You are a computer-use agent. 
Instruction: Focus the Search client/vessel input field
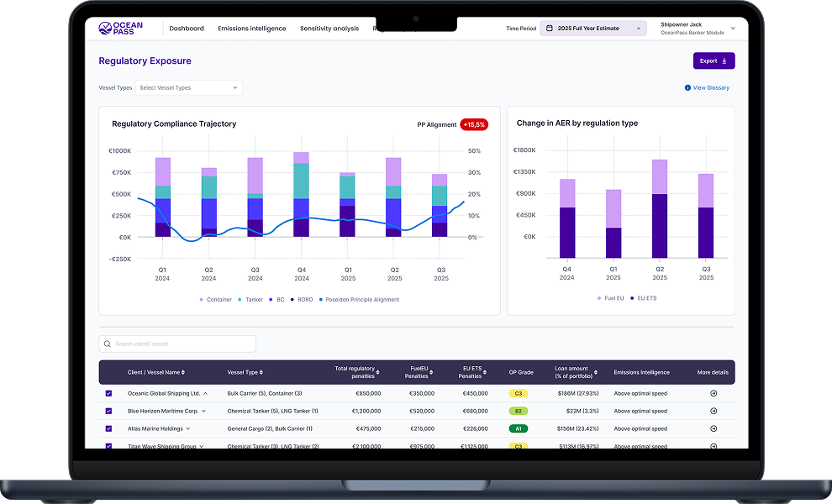[181, 344]
